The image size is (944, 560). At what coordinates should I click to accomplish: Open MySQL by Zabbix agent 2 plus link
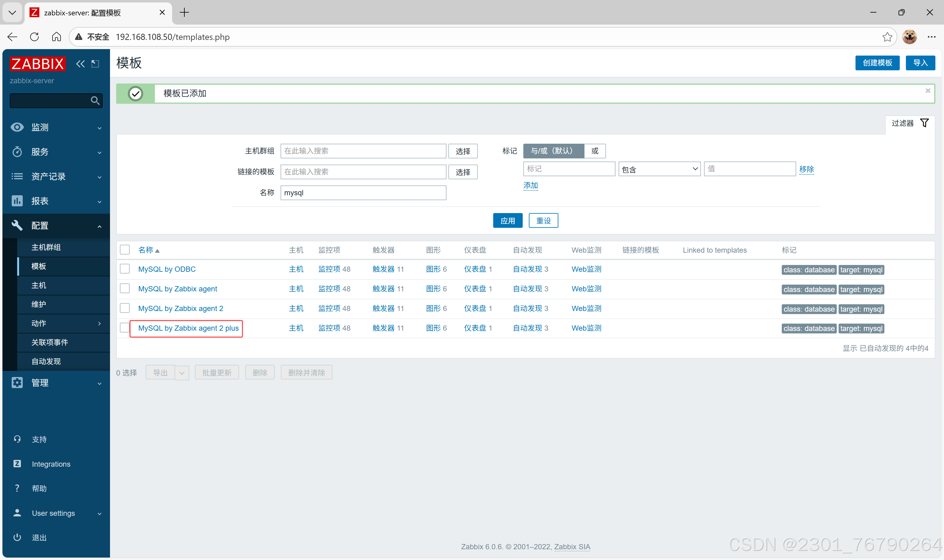pyautogui.click(x=188, y=328)
